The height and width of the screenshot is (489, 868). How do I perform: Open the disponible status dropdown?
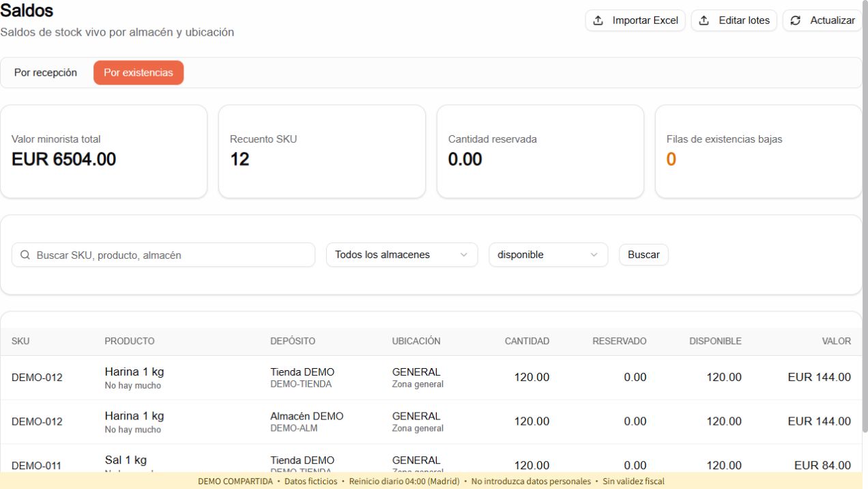(x=548, y=255)
